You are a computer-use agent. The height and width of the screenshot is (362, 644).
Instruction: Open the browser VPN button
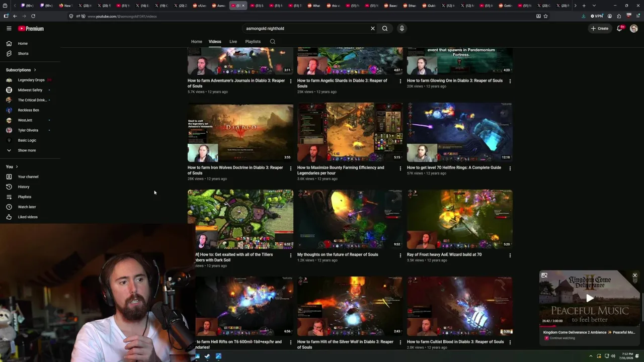coord(597,16)
